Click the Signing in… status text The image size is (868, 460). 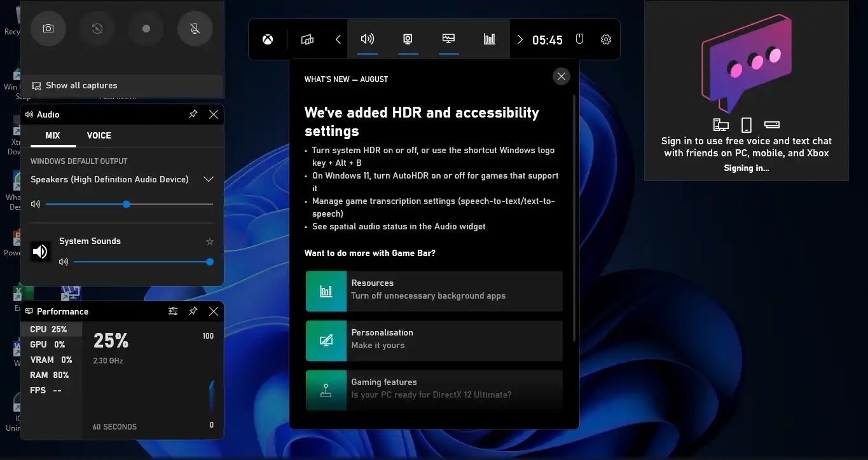[747, 168]
